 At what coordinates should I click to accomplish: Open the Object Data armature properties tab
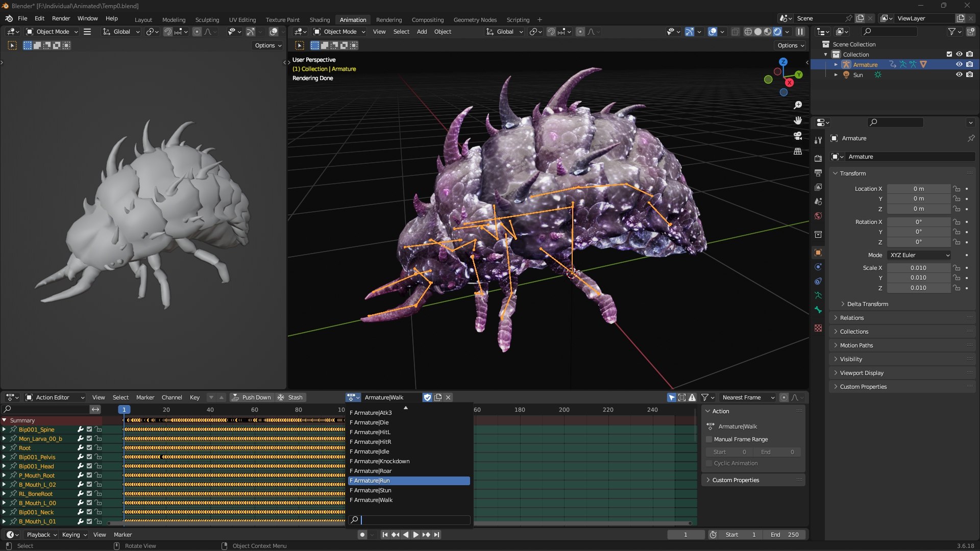[x=818, y=295]
